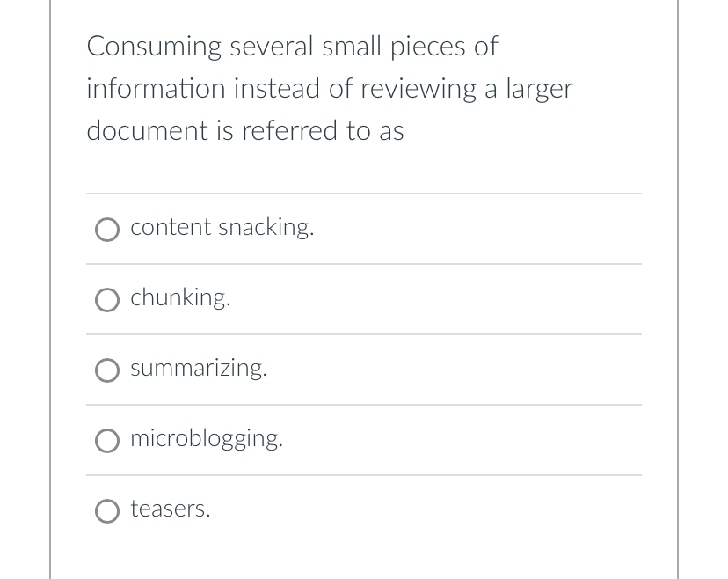This screenshot has width=728, height=579.
Task: Select the summarizing radio button
Action: [x=106, y=370]
